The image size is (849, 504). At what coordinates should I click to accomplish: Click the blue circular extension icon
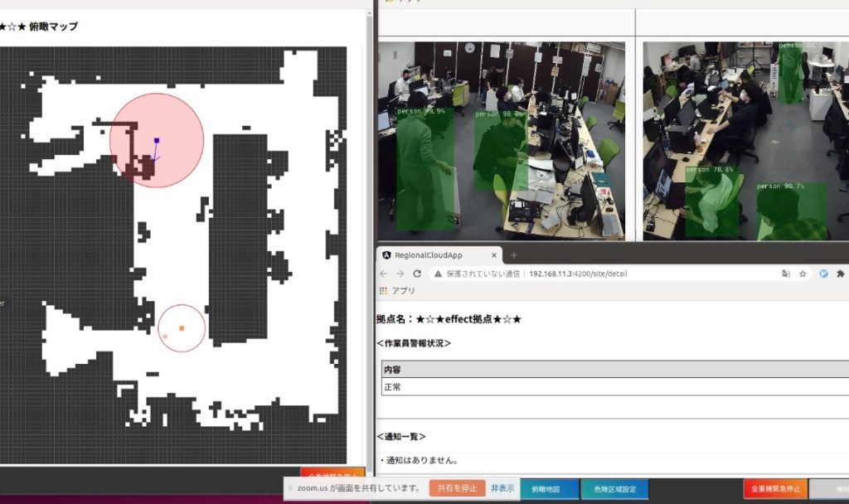pos(823,274)
